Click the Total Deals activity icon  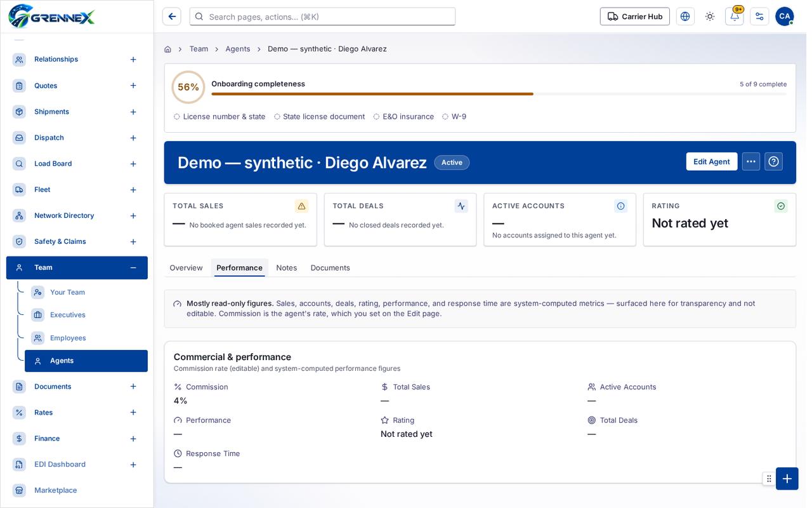461,206
